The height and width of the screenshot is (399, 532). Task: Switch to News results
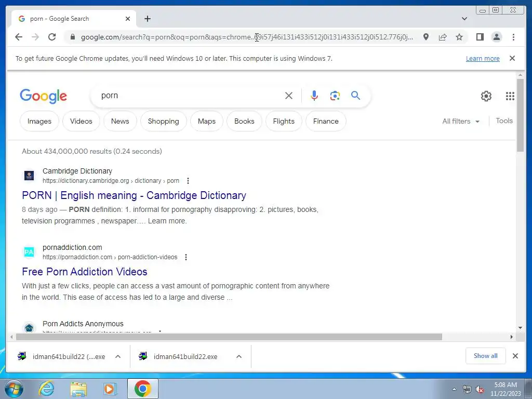(x=120, y=121)
